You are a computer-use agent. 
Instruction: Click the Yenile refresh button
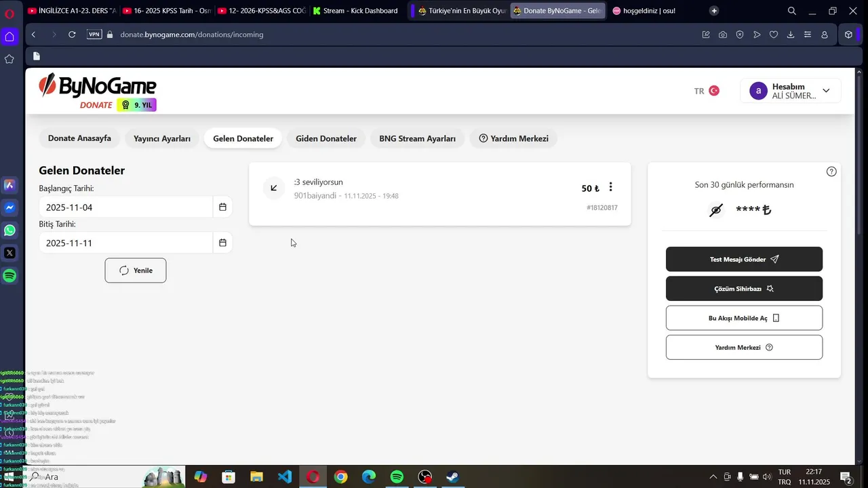pyautogui.click(x=136, y=270)
